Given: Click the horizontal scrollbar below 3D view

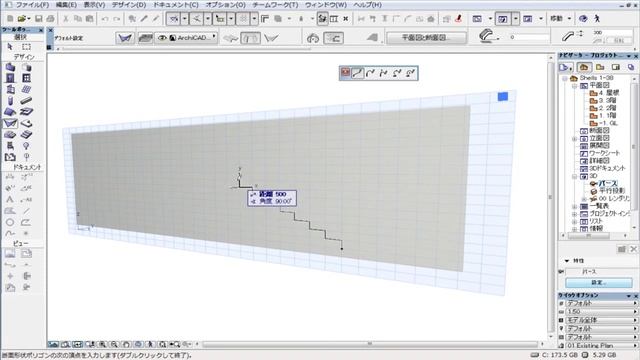Looking at the screenshot, I should coord(370,344).
